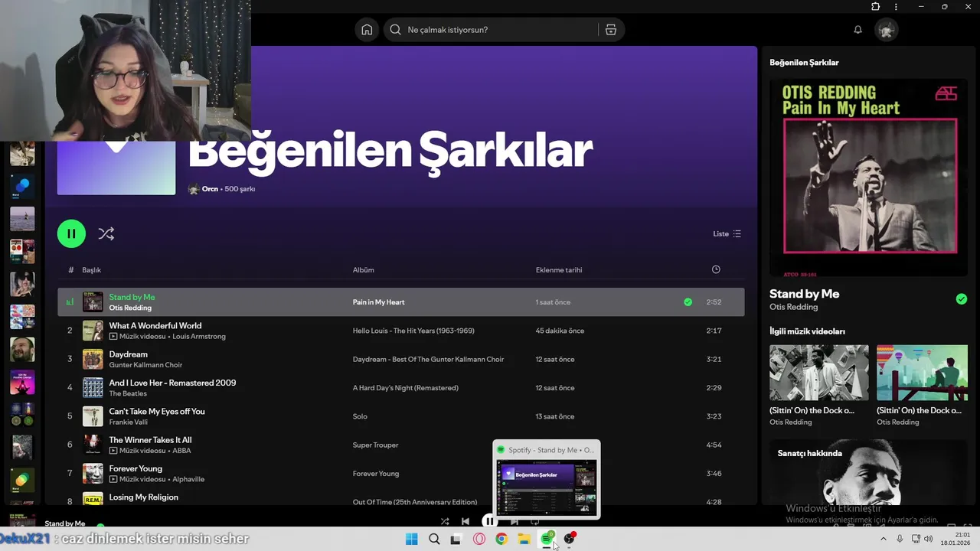Select Can't Take My Eyes off You

[x=157, y=411]
